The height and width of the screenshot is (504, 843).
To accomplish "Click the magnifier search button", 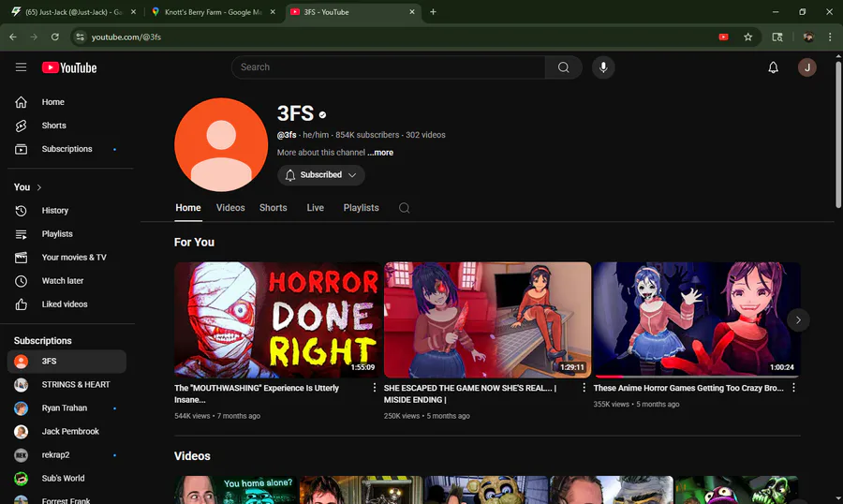I will [x=564, y=67].
